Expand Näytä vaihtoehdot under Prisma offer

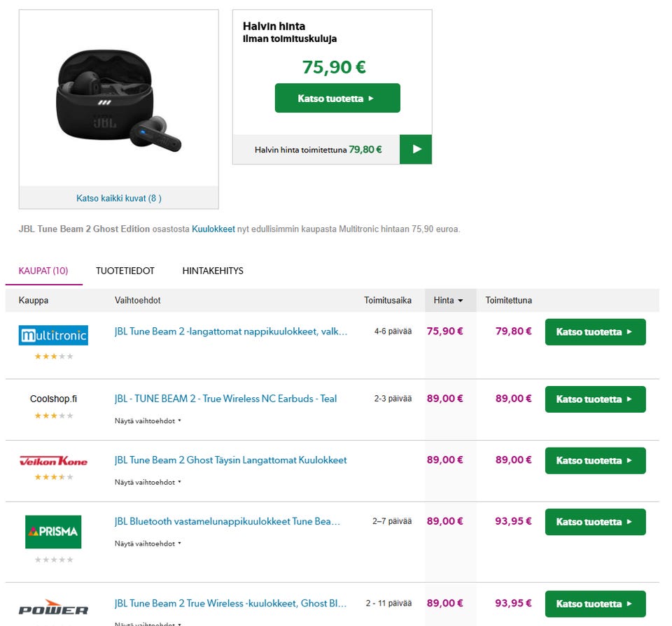pos(148,543)
